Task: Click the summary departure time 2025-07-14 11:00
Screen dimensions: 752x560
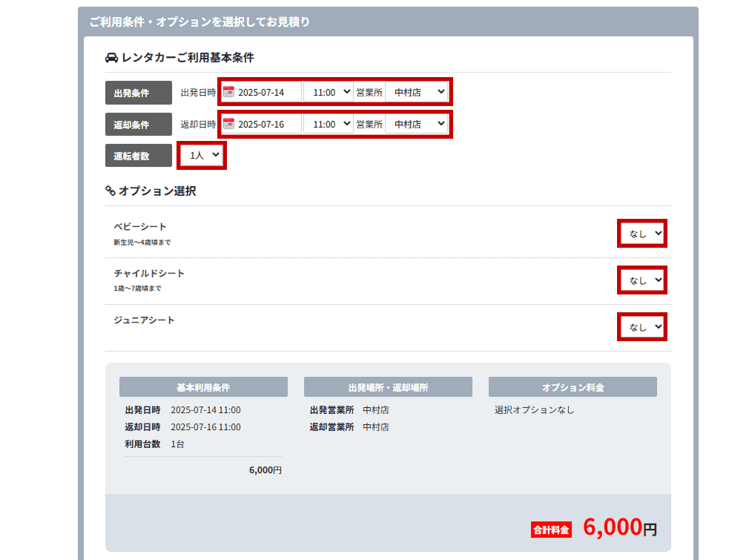Action: pos(205,410)
